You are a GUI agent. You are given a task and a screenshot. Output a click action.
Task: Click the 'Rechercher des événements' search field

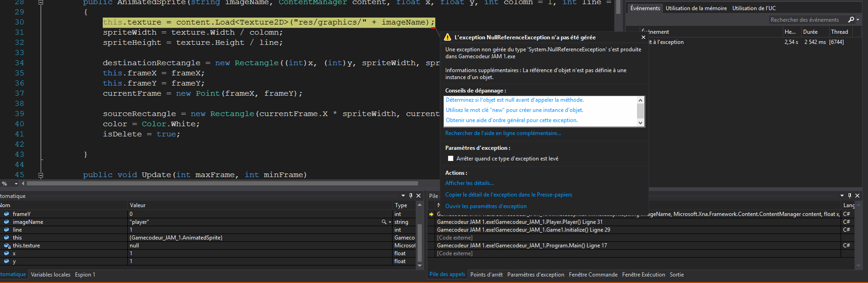(805, 20)
